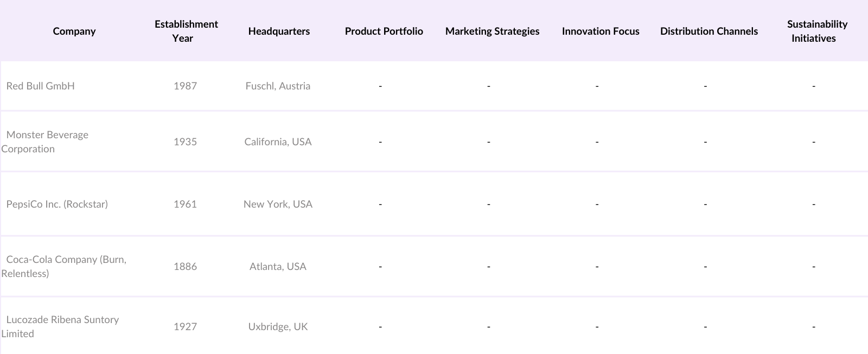Click the Coca-Cola Company (Burn, Relentless) cell
868x354 pixels.
point(65,266)
